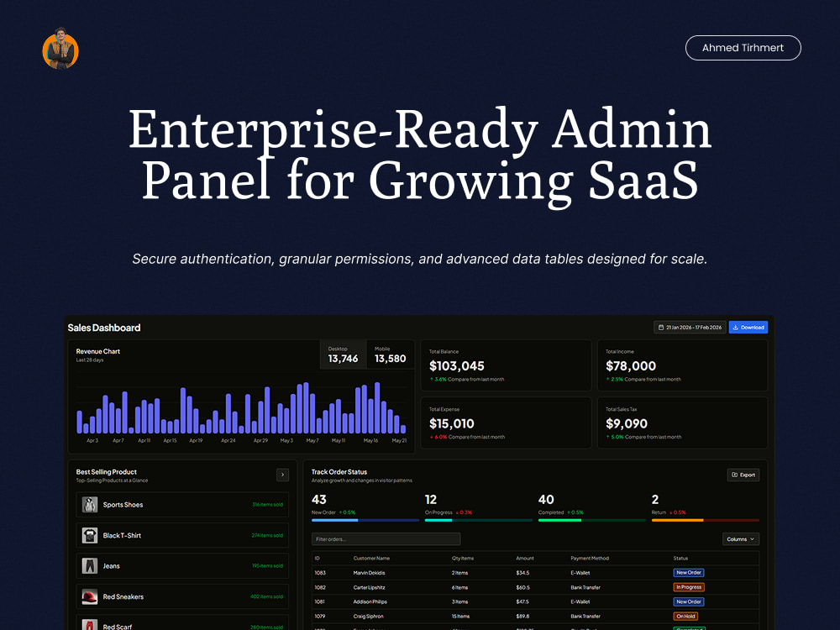Sort by Customer Name column header

[371, 559]
